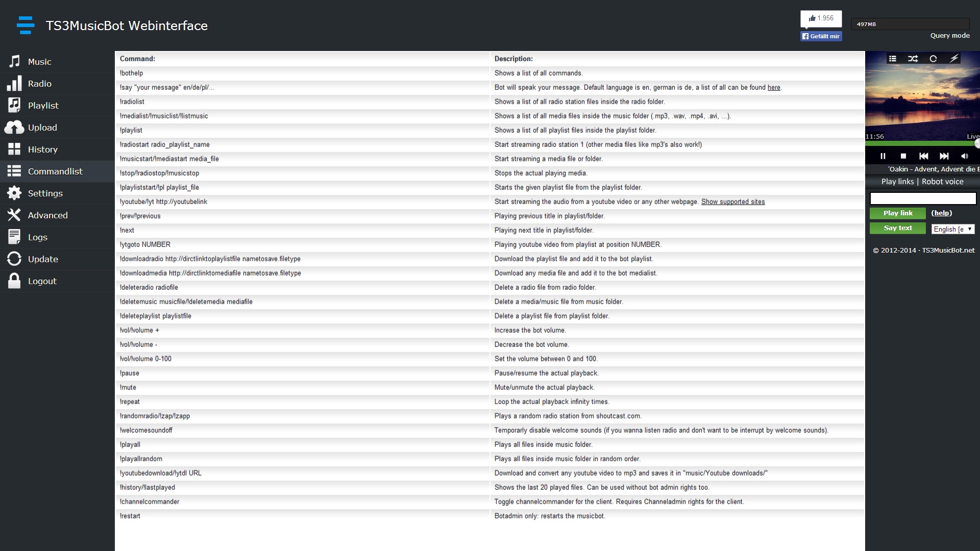This screenshot has width=980, height=551.
Task: Click the '!bothelp' command cell
Action: click(x=302, y=73)
